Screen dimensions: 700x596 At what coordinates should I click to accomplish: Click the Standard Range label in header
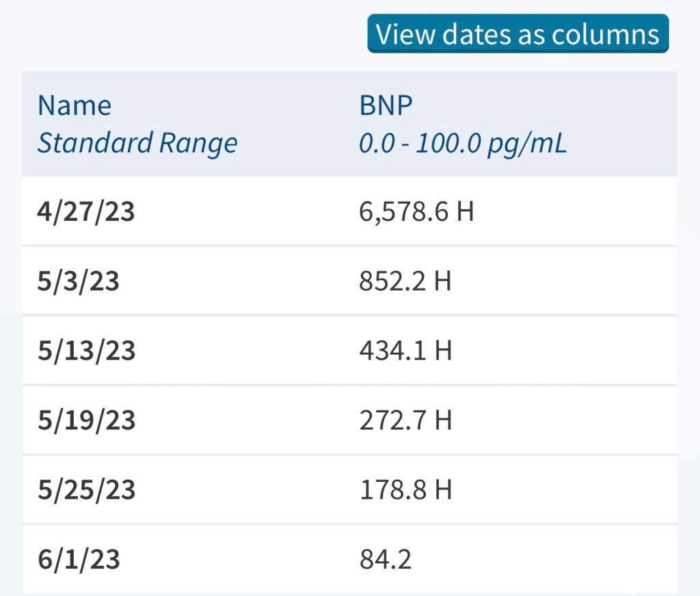(137, 144)
